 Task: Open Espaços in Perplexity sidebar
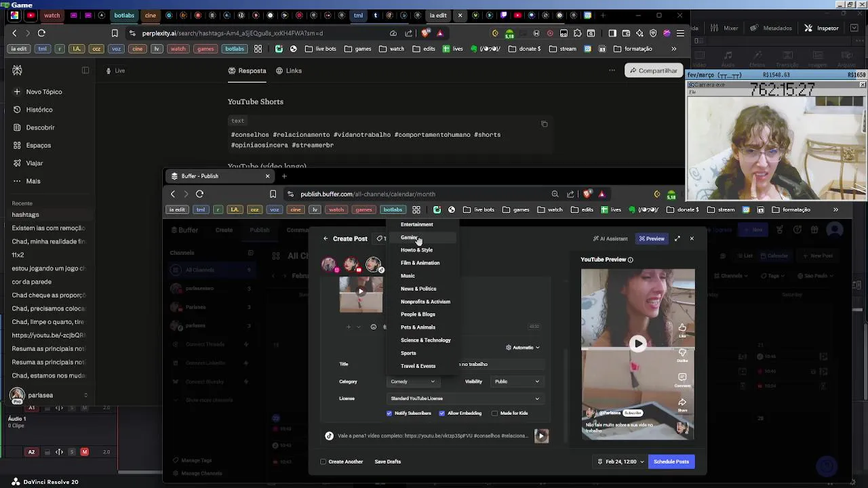(x=32, y=145)
